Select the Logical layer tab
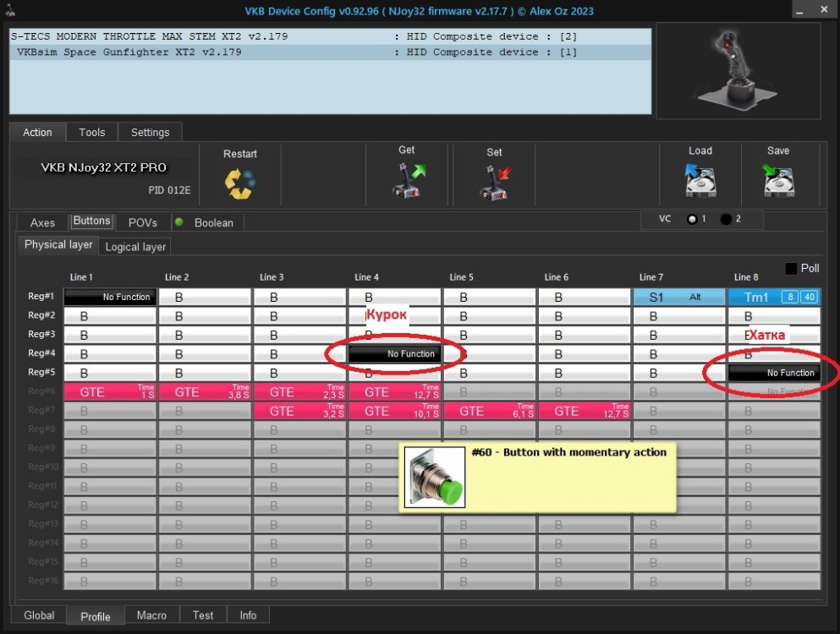 pos(135,247)
